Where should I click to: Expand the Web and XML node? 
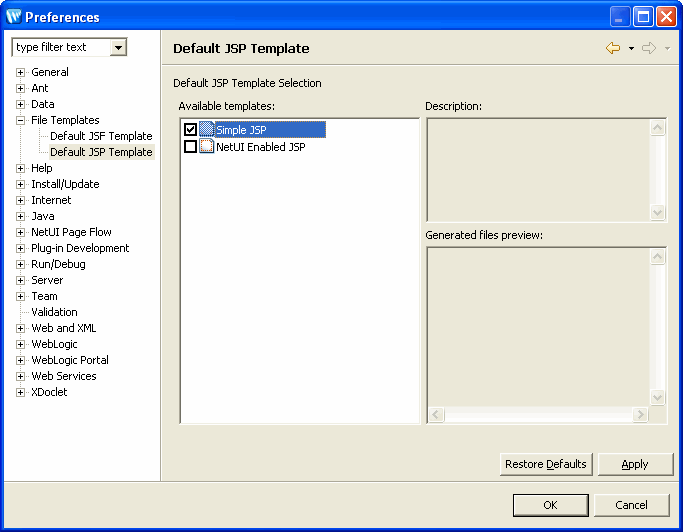(20, 329)
